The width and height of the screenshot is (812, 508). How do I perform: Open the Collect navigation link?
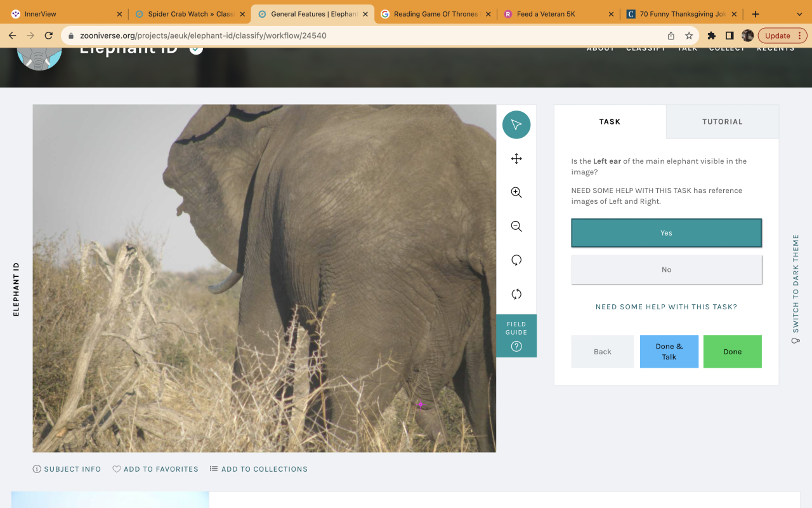point(727,49)
